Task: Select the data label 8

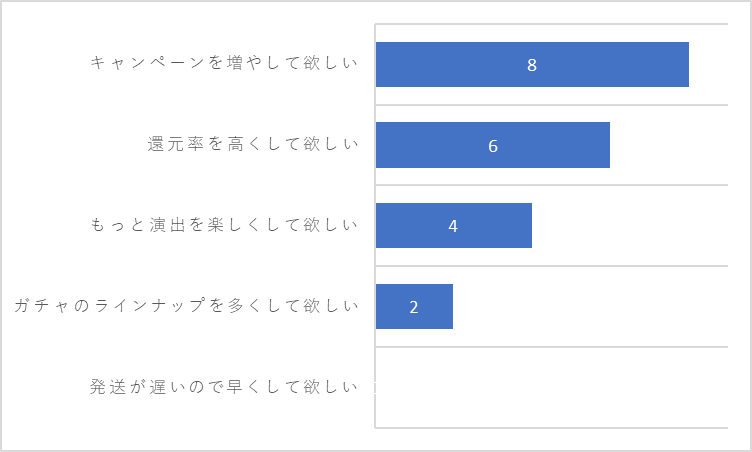Action: (x=532, y=65)
